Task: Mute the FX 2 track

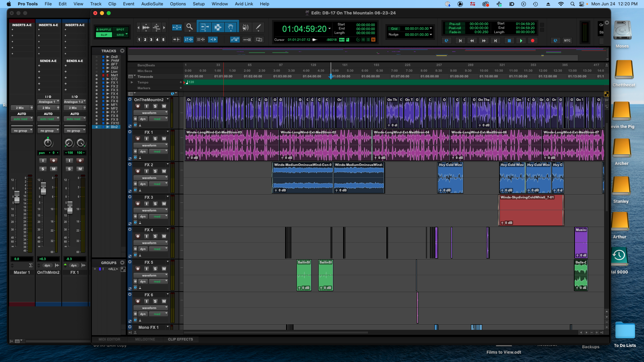Action: (164, 171)
